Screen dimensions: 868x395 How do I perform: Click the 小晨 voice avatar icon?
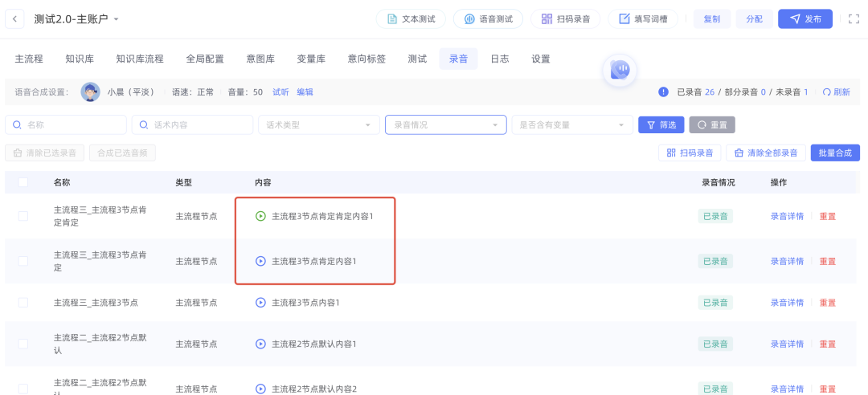pos(91,92)
